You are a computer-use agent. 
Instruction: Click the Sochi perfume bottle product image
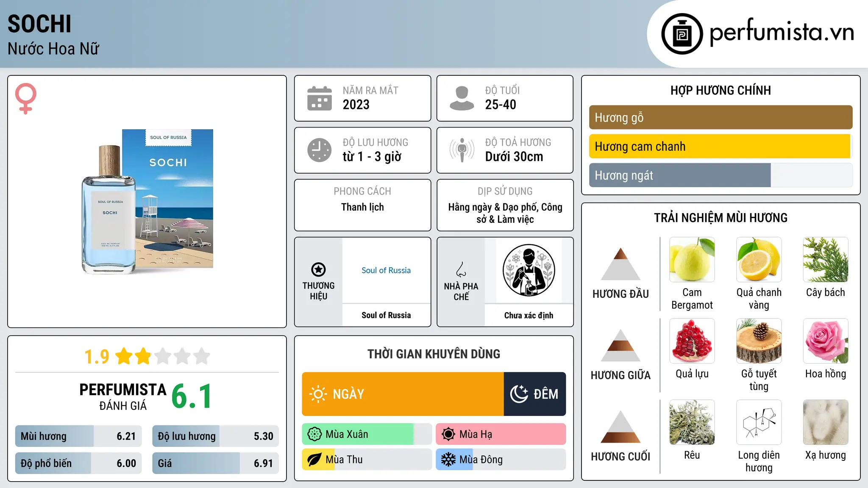click(x=147, y=202)
